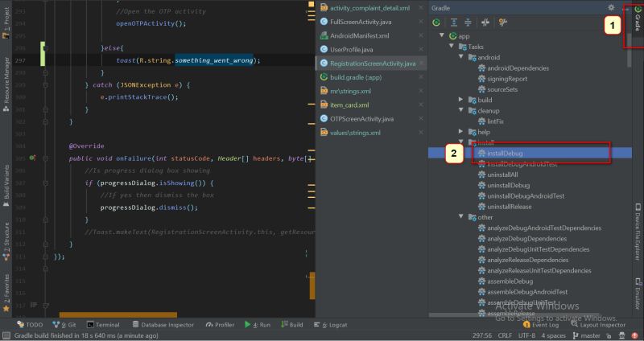Reload all Gradle projects

point(436,23)
